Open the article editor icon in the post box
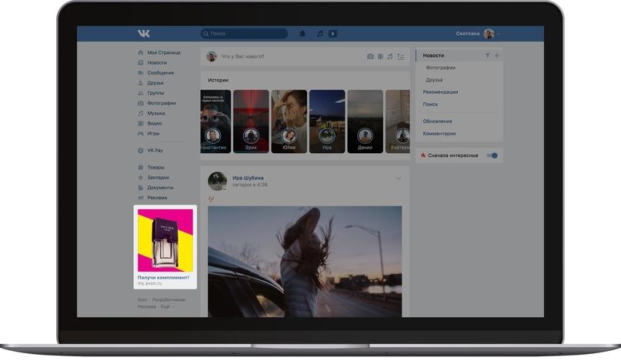Viewport: 621px width, 364px height. tap(400, 57)
